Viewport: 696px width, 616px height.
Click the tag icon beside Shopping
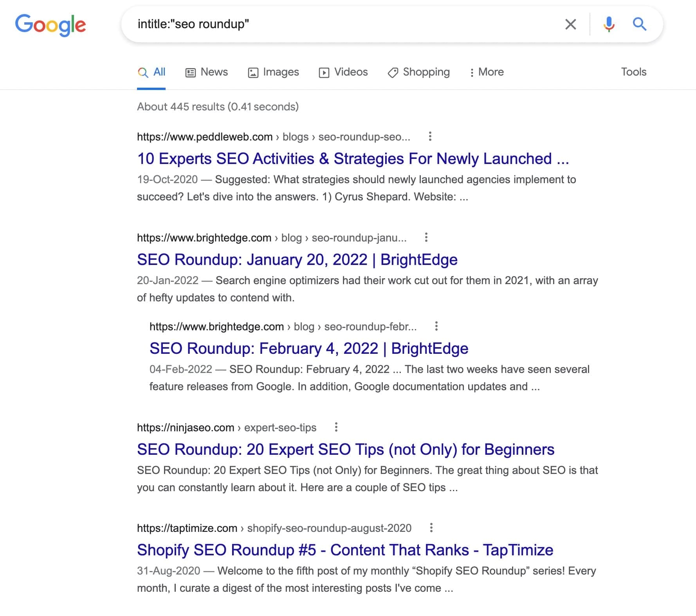point(393,72)
